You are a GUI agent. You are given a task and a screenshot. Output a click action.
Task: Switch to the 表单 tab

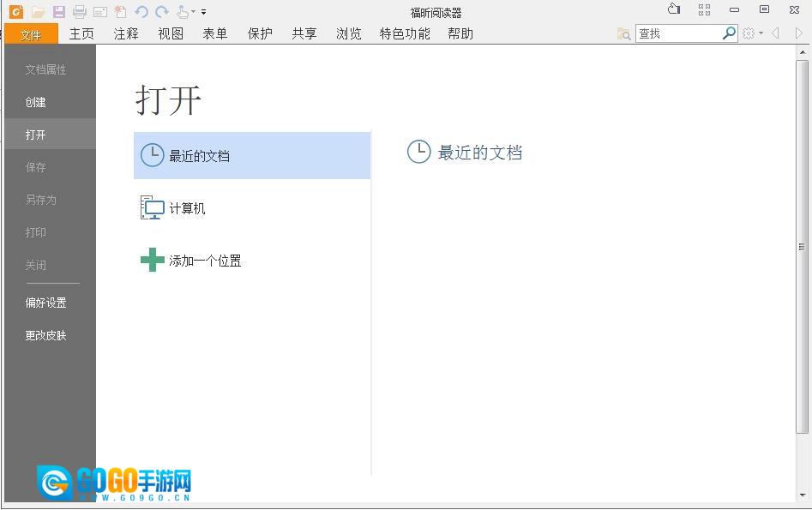pos(215,33)
